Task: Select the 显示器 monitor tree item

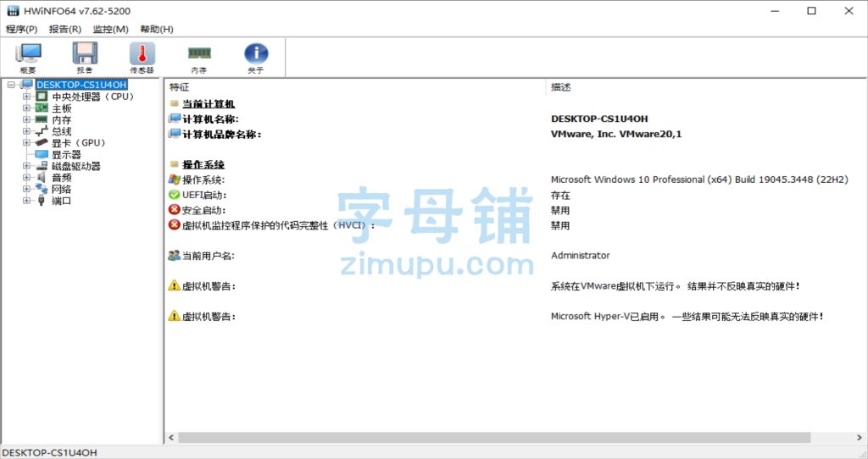Action: (x=65, y=155)
